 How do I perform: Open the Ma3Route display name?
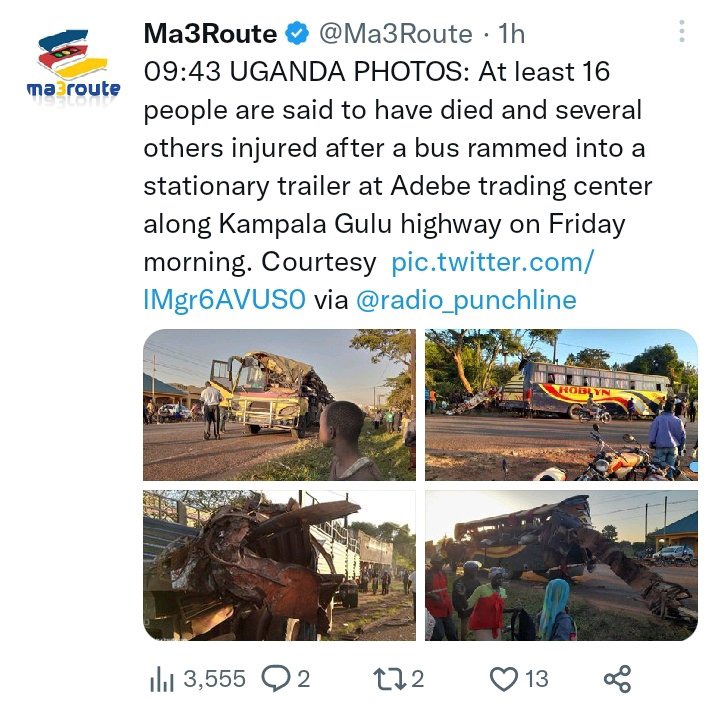point(210,33)
